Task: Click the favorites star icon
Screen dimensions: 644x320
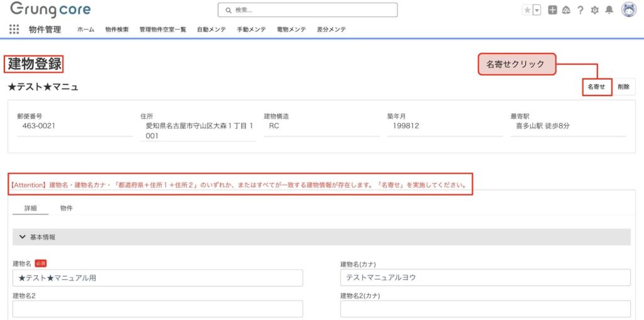Action: (x=527, y=10)
